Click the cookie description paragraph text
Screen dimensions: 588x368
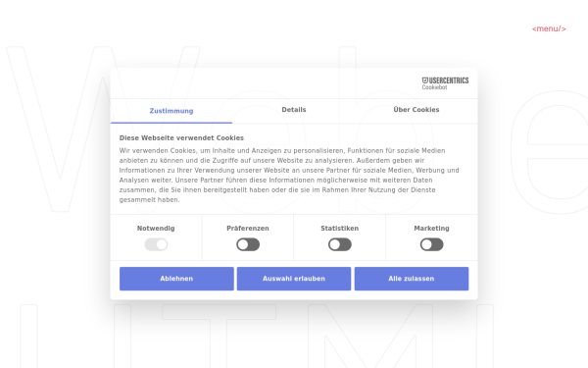289,175
